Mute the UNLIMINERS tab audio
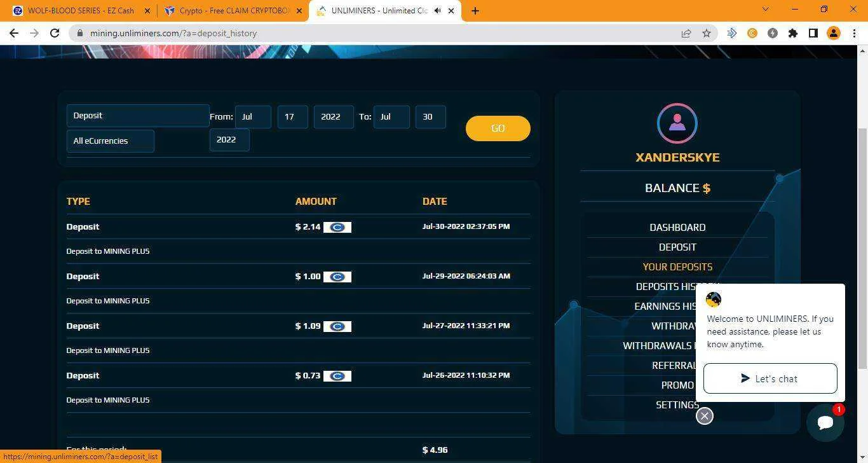This screenshot has width=868, height=463. click(x=437, y=11)
